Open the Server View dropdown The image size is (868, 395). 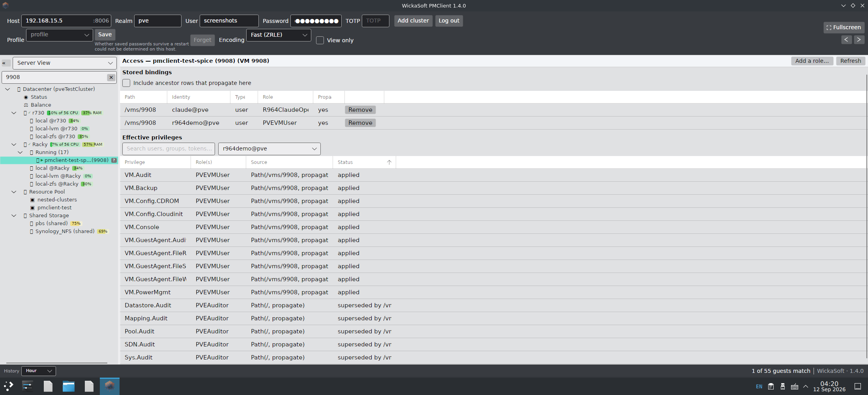(x=65, y=63)
